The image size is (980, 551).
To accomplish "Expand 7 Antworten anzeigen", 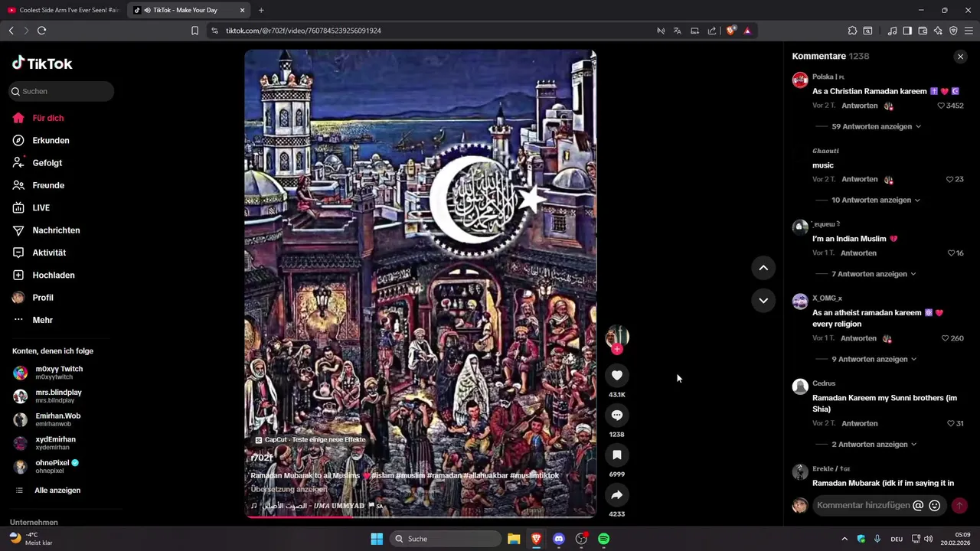I will [874, 274].
